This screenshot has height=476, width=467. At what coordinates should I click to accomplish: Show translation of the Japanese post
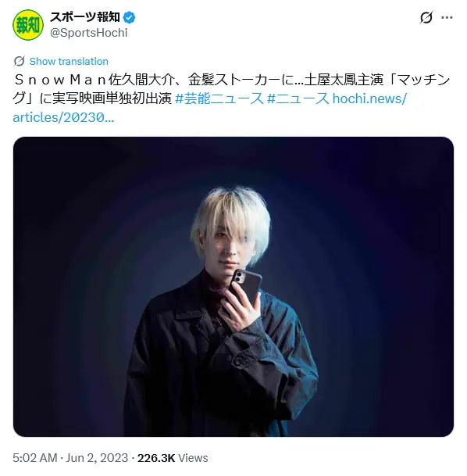click(69, 61)
